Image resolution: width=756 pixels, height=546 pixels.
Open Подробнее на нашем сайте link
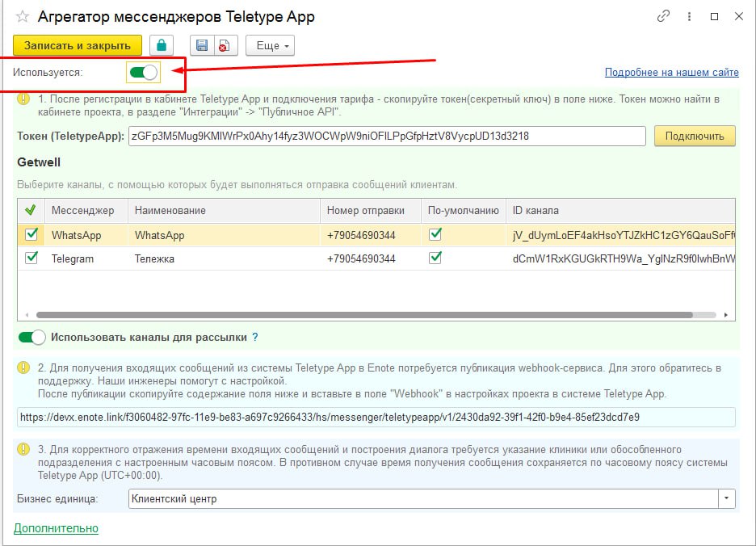pyautogui.click(x=672, y=73)
